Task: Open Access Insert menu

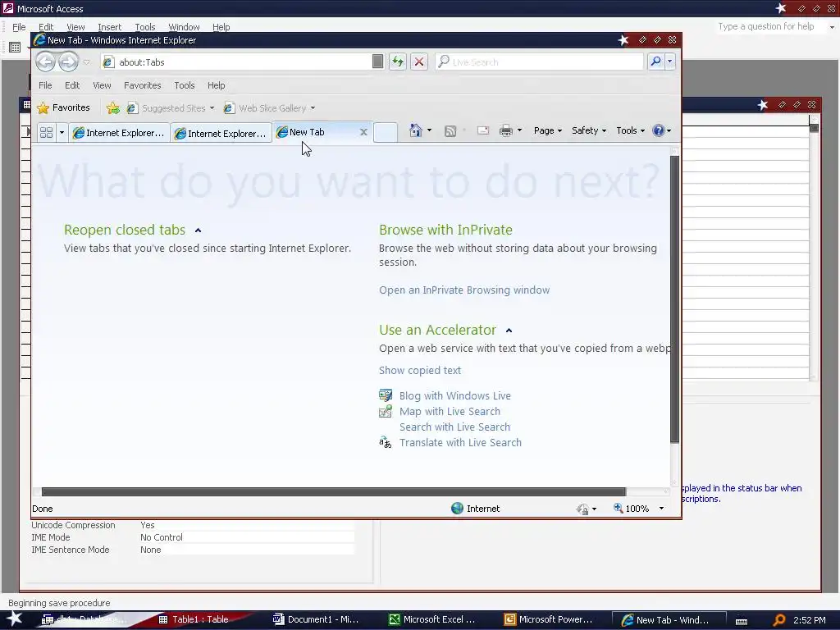Action: pyautogui.click(x=109, y=27)
